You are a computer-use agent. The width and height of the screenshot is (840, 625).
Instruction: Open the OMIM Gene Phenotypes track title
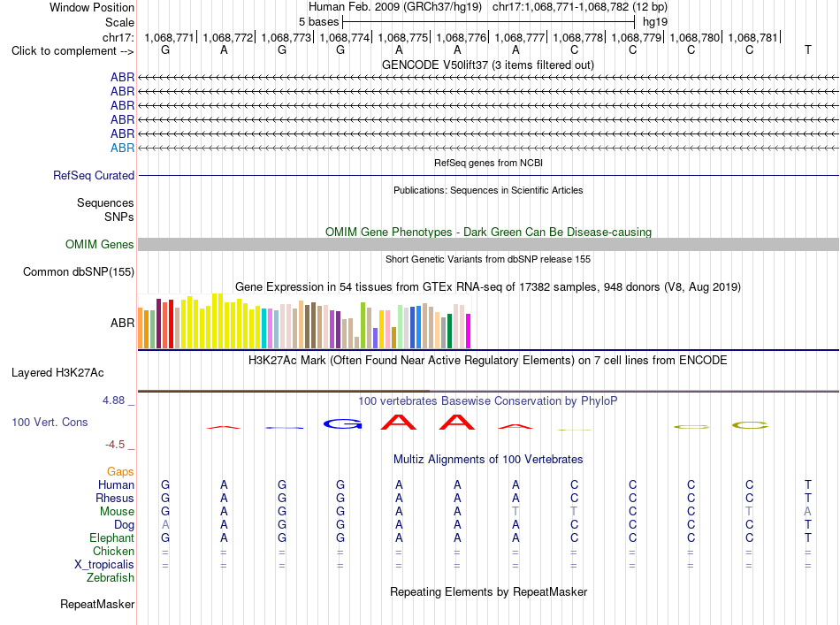tap(488, 232)
